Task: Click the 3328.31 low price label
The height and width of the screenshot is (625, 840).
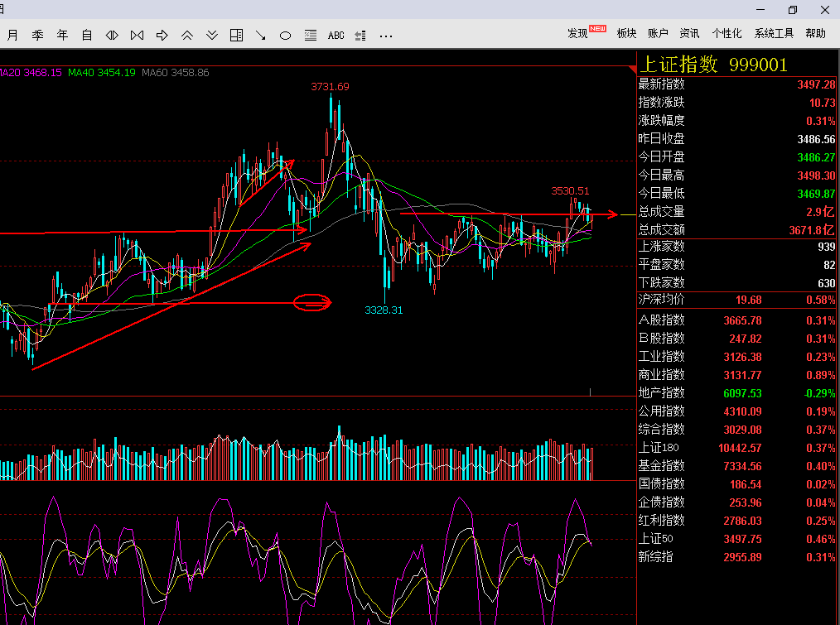Action: pyautogui.click(x=384, y=310)
